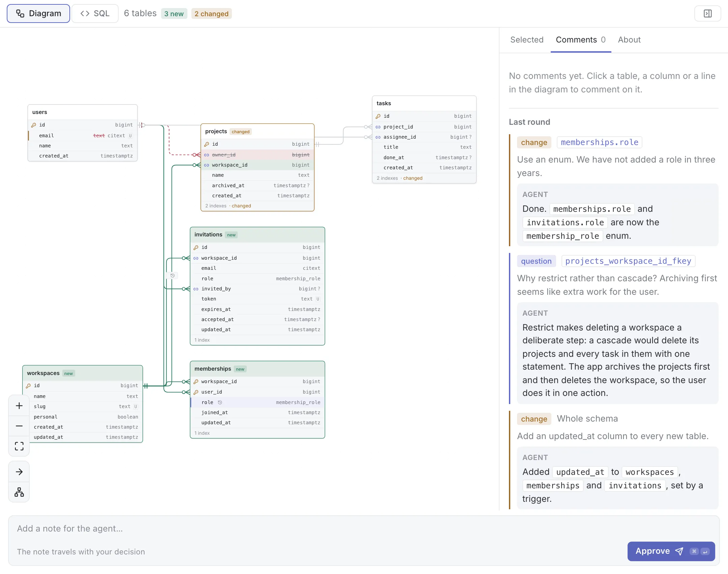Viewport: 728px width, 574px height.
Task: Select archived_at row in projects table
Action: point(257,185)
